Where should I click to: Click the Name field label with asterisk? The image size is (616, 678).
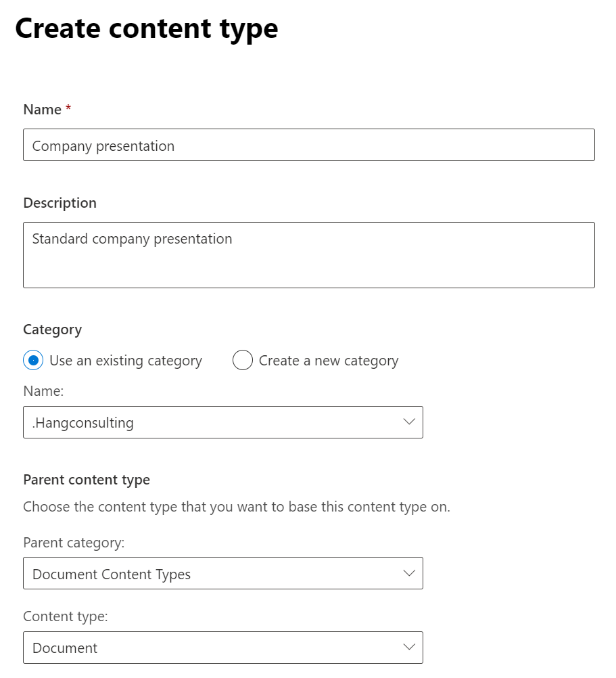pos(47,110)
